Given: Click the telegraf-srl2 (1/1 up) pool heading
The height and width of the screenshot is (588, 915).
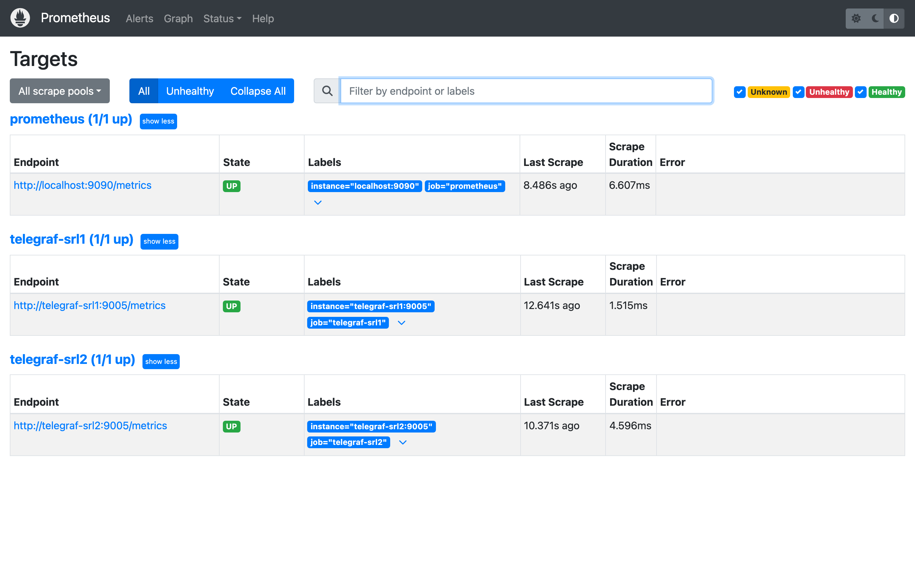Looking at the screenshot, I should (73, 359).
